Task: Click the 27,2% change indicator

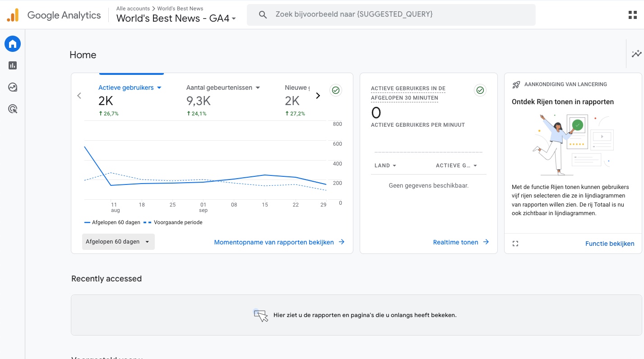Action: (x=295, y=114)
